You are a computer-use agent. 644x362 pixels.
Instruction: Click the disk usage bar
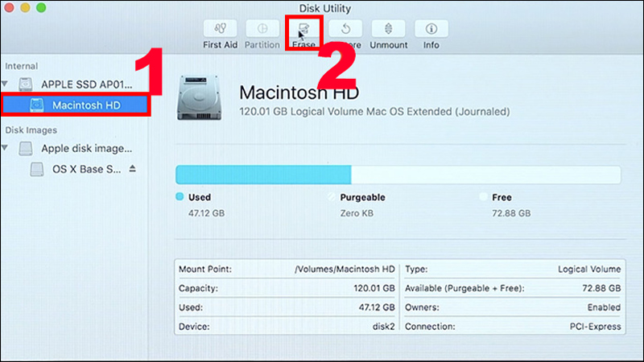coord(398,175)
